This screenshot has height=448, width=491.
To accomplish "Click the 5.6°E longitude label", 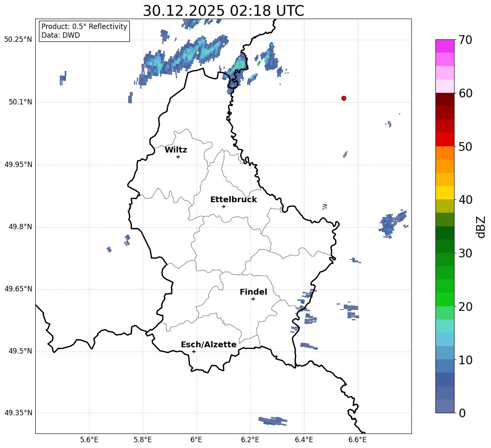I will [x=89, y=440].
